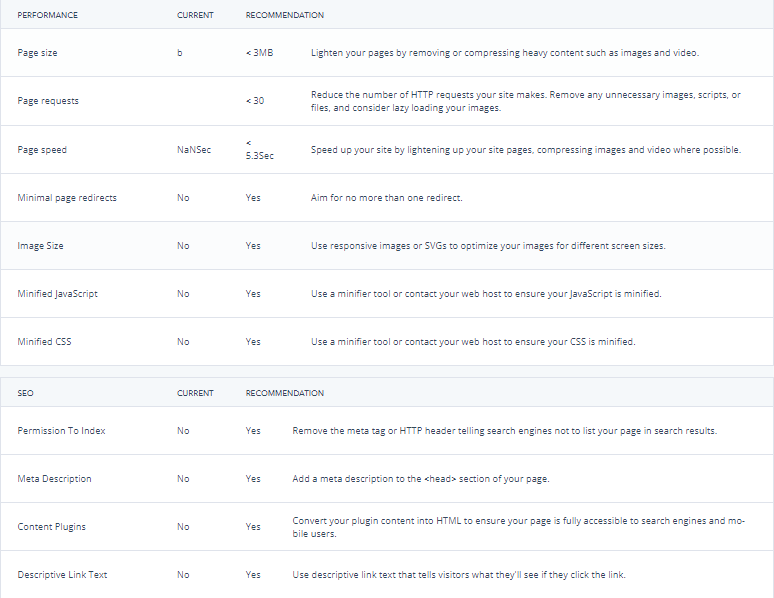Click the RECOMMENDATION column header in SEO table
This screenshot has height=598, width=774.
coord(285,393)
